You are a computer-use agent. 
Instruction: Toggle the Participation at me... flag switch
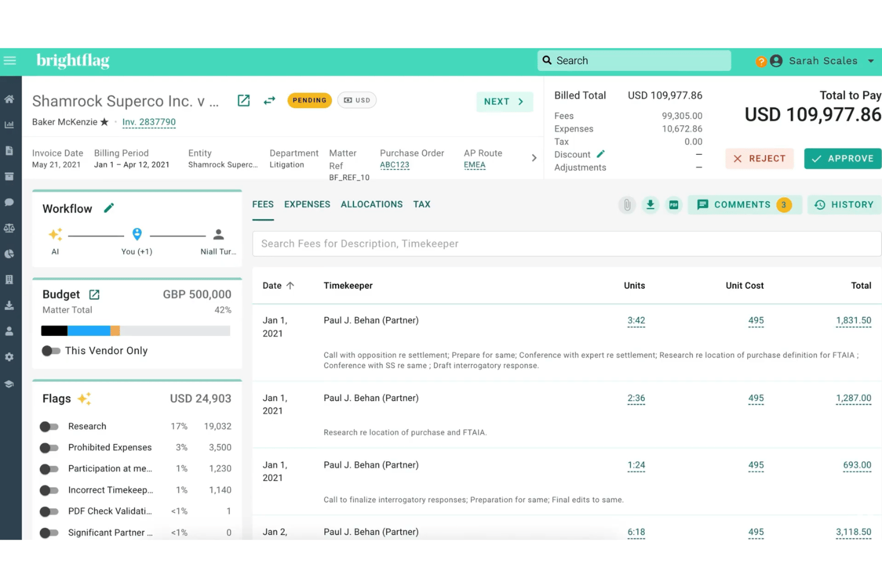(x=49, y=469)
